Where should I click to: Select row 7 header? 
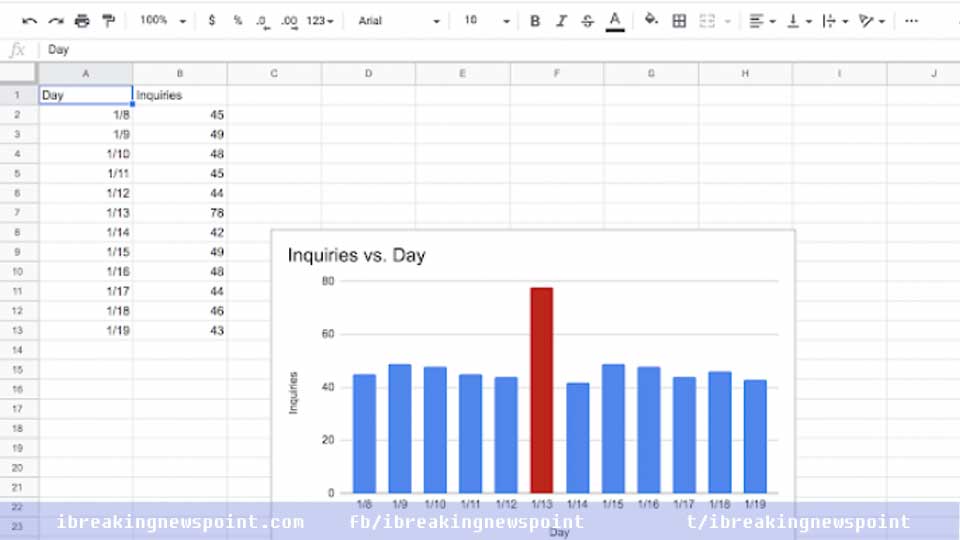[x=18, y=213]
